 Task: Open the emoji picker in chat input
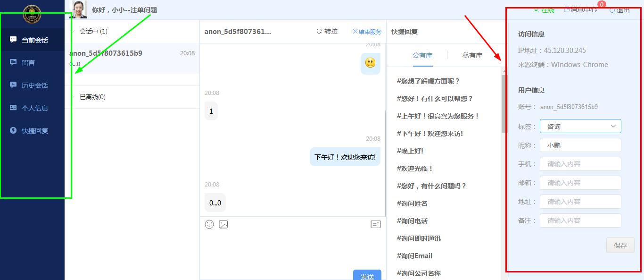pyautogui.click(x=209, y=224)
